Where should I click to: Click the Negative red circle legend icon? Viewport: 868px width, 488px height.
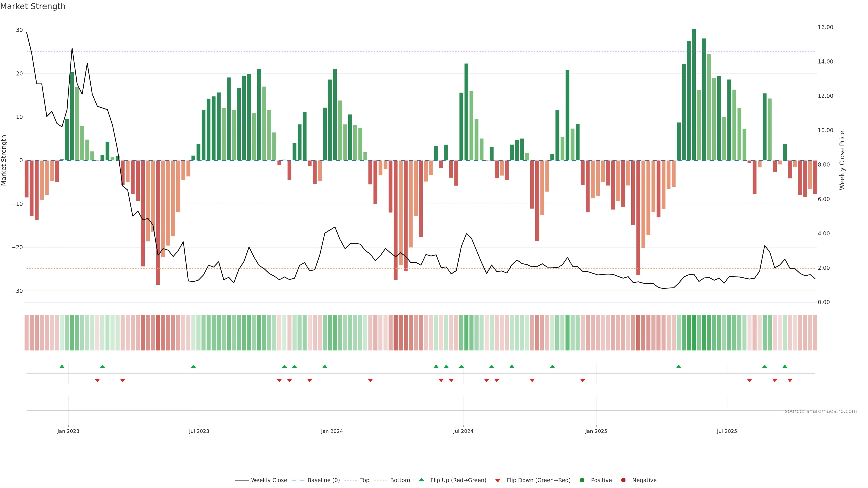[x=623, y=480]
